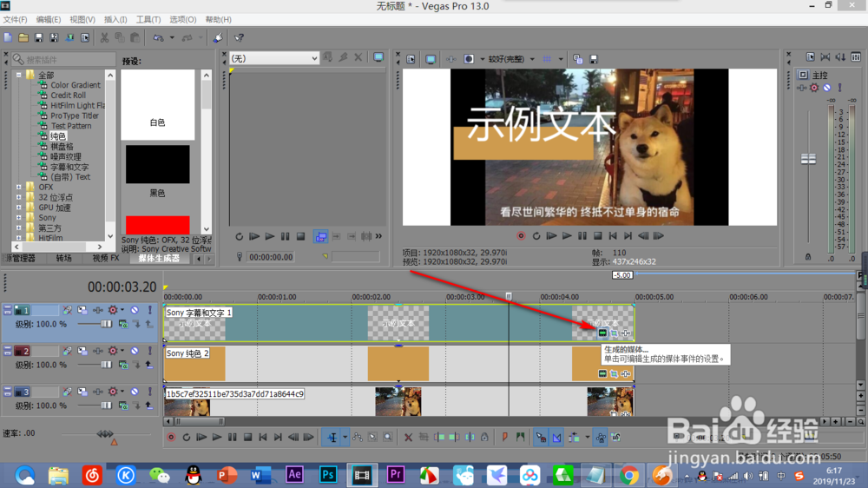Select the Zoom magnifier edit tool
Image resolution: width=868 pixels, height=488 pixels.
coord(388,438)
